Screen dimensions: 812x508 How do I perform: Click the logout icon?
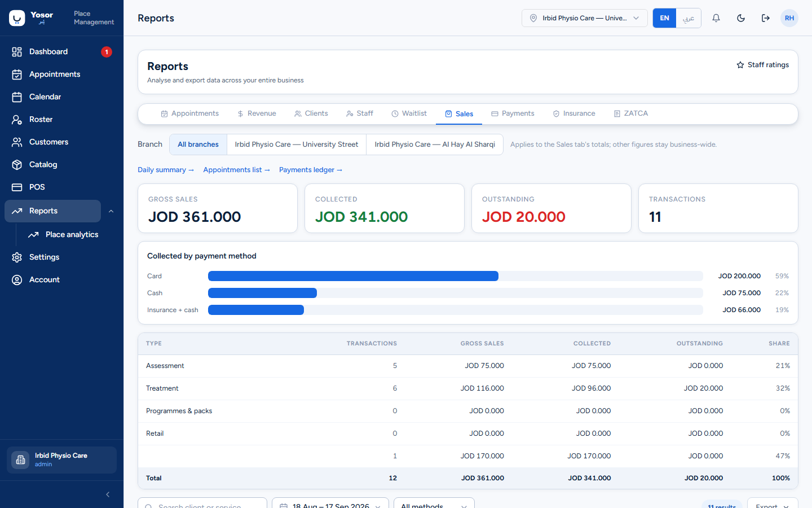(x=766, y=18)
